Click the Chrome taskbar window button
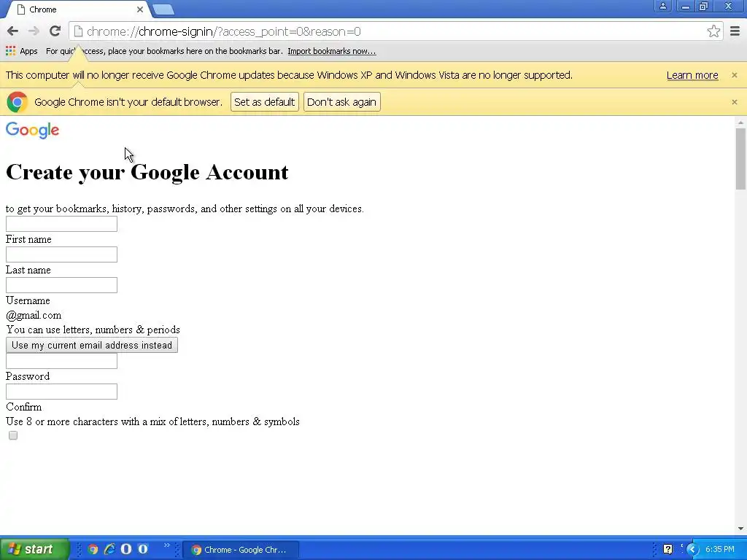This screenshot has height=560, width=747. 241,550
